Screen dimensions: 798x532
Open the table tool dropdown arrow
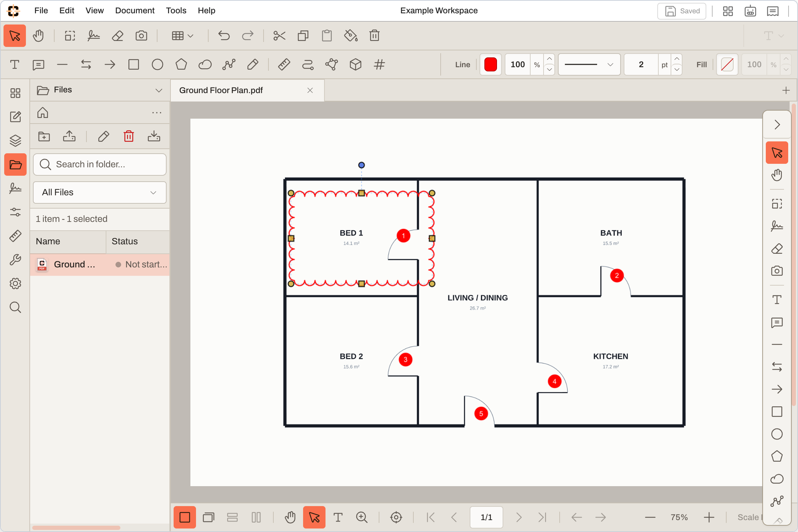[x=191, y=36]
